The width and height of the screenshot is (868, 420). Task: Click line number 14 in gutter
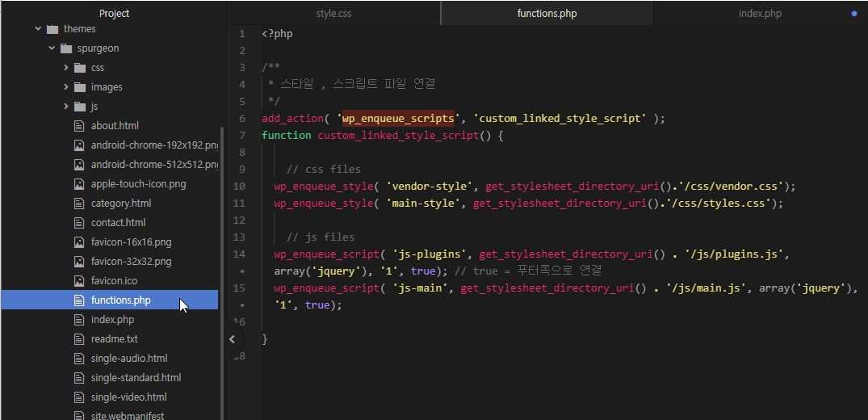[x=239, y=254]
